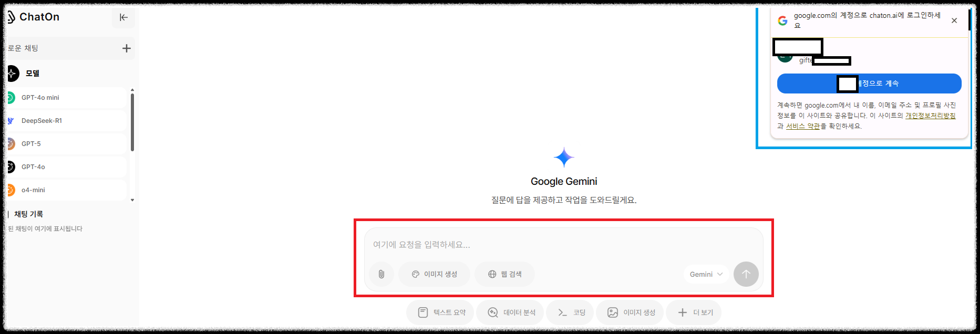Image resolution: width=980 pixels, height=334 pixels.
Task: Open 서비스 약관 link
Action: [802, 126]
